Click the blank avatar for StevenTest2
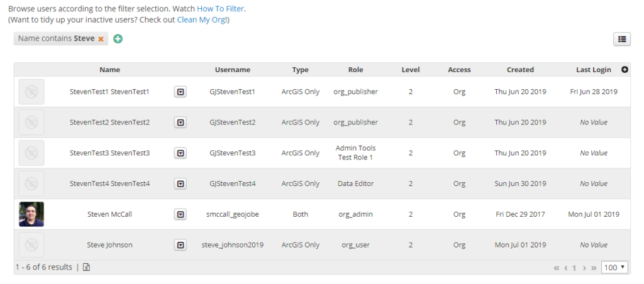The image size is (644, 284). click(x=31, y=123)
